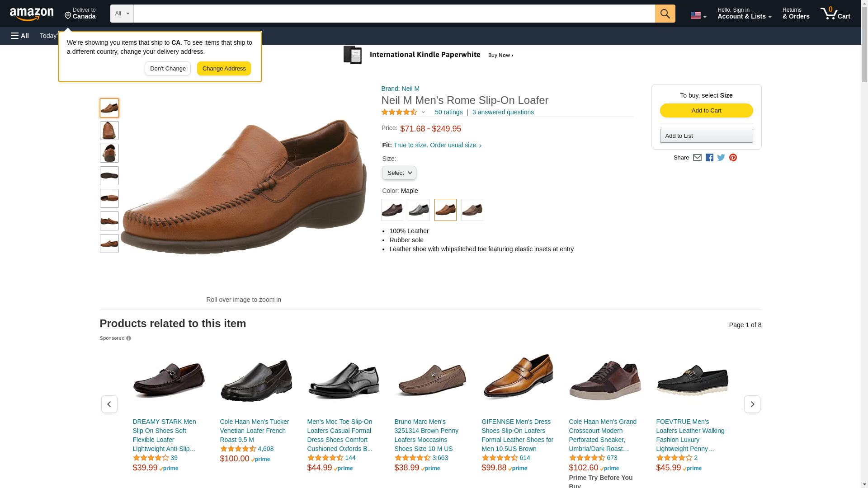Open Account & Lists menu
This screenshot has height=488, width=868.
tap(744, 14)
